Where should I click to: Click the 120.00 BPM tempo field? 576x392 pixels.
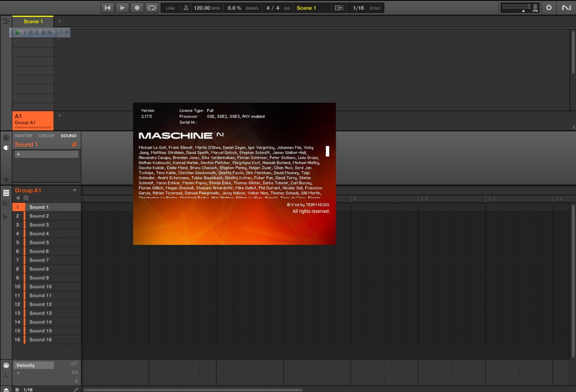(x=207, y=8)
